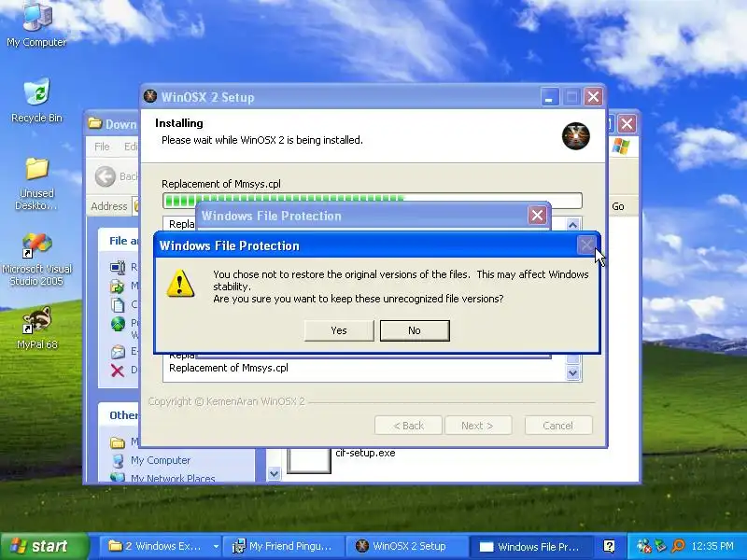Click the e-mail envelope icon in Explorer tasks

pyautogui.click(x=118, y=352)
